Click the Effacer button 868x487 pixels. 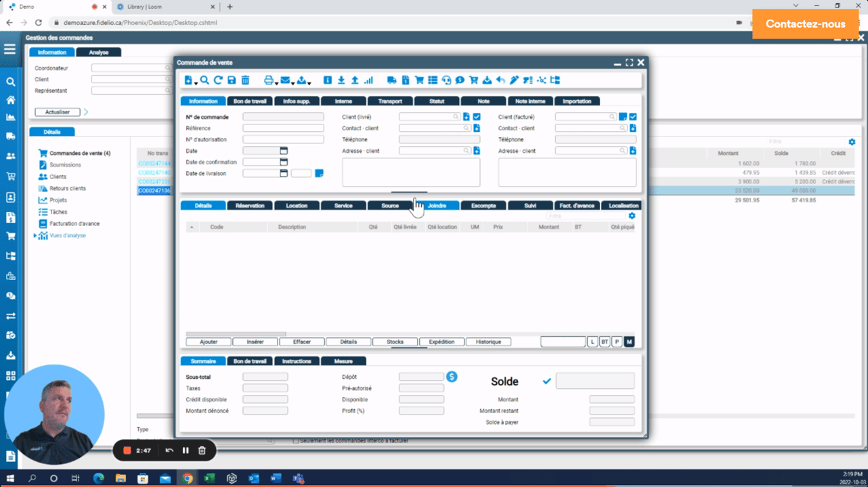point(302,342)
